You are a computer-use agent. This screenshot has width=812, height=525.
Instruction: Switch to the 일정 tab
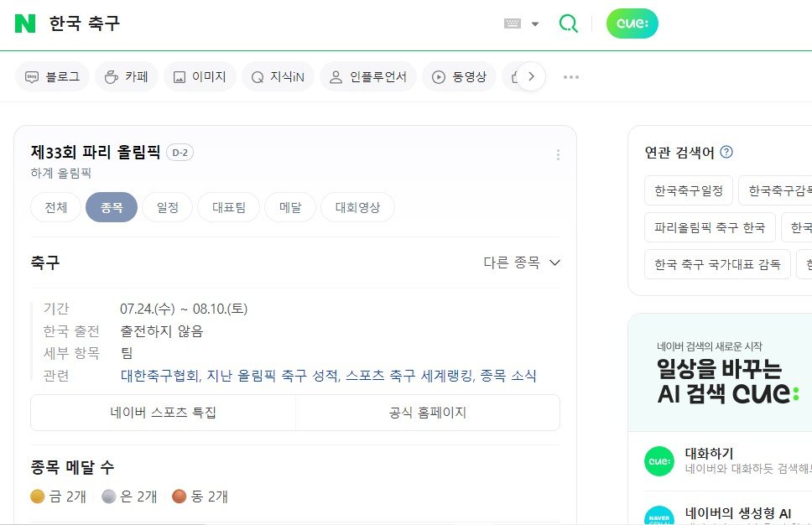pos(168,207)
